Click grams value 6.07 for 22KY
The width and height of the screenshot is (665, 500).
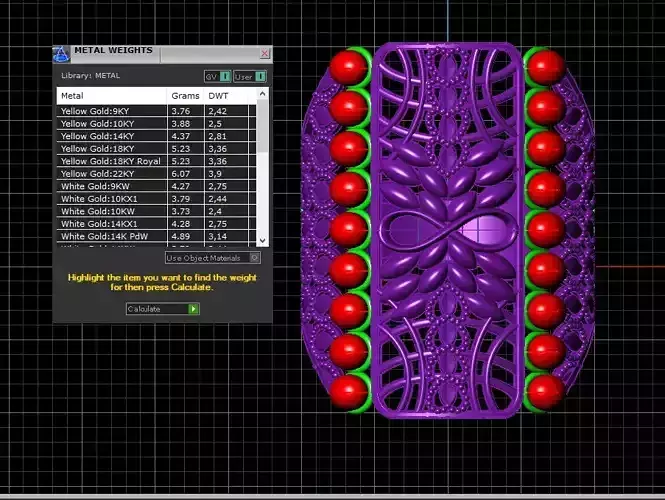[x=181, y=174]
